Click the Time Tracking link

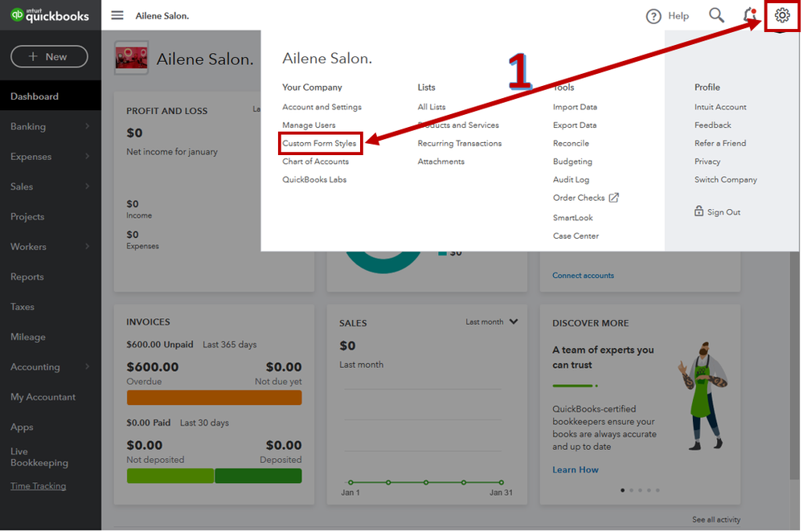39,486
